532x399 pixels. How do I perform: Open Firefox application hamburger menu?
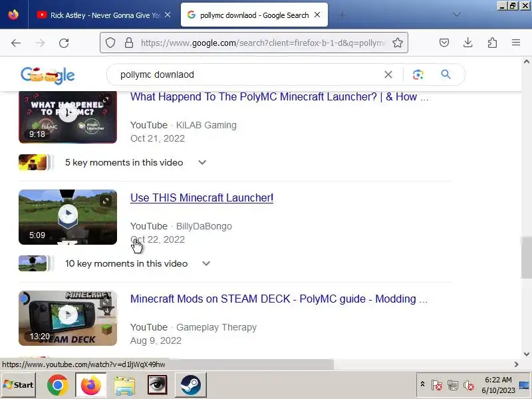click(x=516, y=43)
